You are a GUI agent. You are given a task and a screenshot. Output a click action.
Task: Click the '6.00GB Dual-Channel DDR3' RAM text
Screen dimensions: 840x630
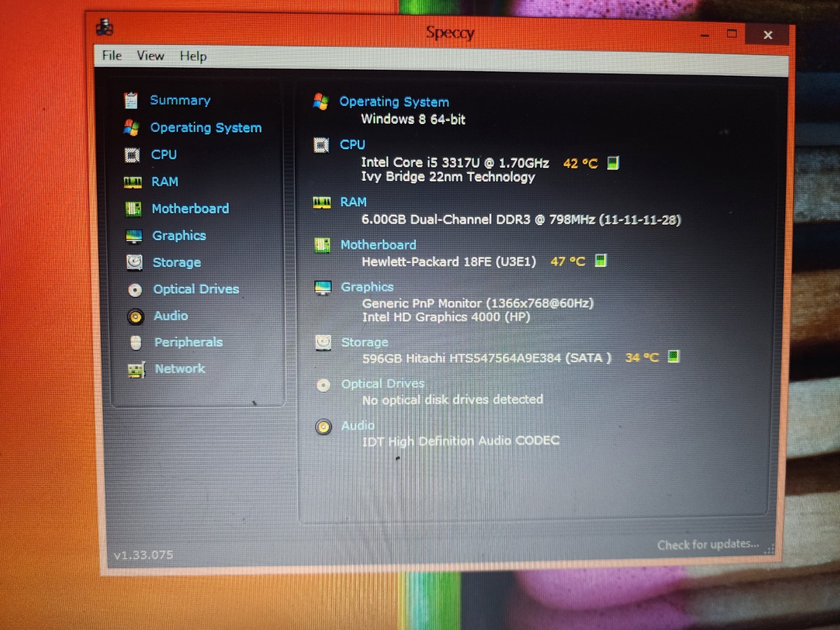(521, 219)
